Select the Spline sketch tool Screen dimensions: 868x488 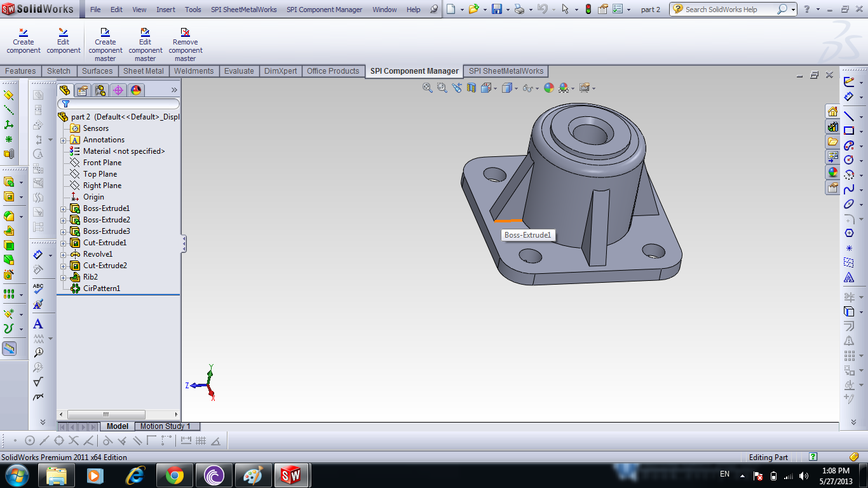point(849,189)
